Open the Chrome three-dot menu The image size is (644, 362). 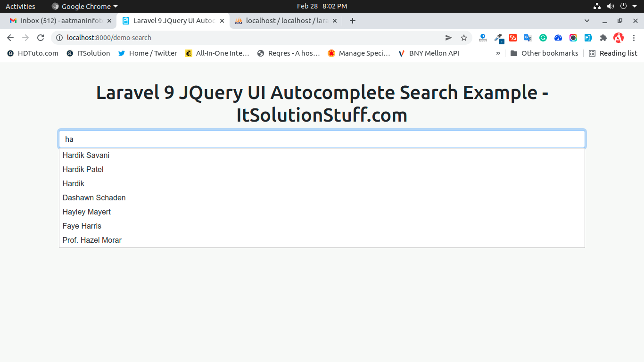[x=634, y=38]
